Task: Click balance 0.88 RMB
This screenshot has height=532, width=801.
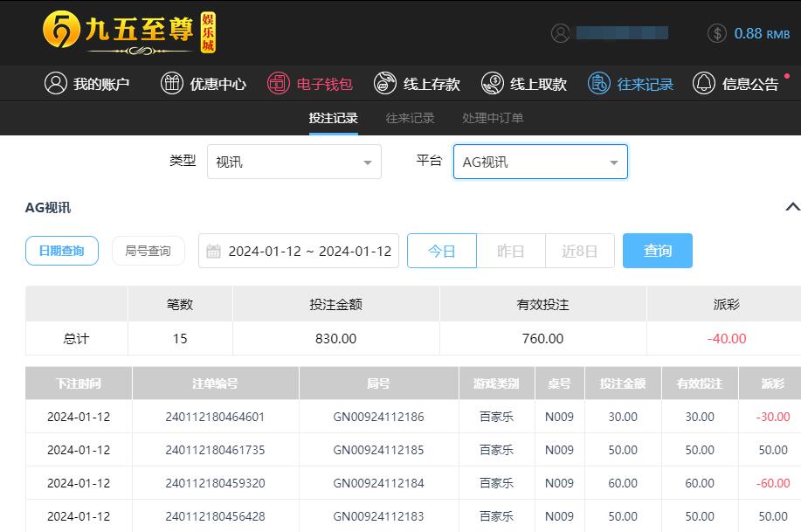Action: (762, 34)
